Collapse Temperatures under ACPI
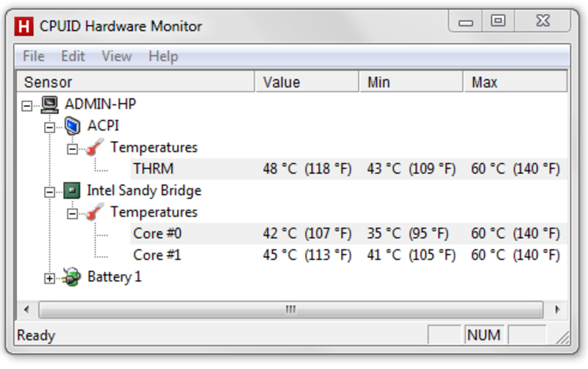The width and height of the screenshot is (588, 369). [72, 149]
